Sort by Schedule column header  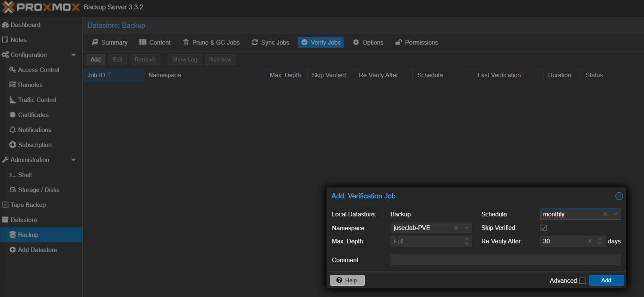(x=443, y=75)
